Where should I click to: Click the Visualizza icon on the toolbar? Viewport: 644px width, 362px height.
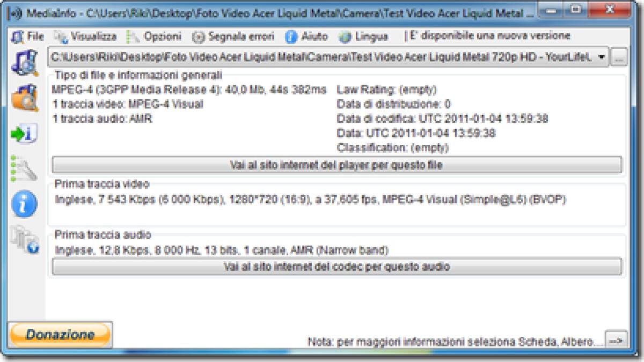(x=62, y=36)
